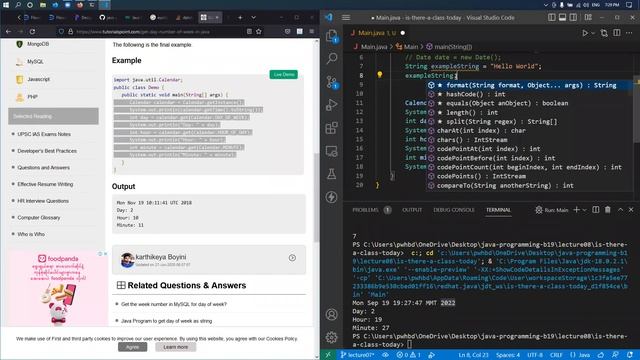The height and width of the screenshot is (360, 640).
Task: Click errors and warnings count in status bar
Action: [x=409, y=355]
